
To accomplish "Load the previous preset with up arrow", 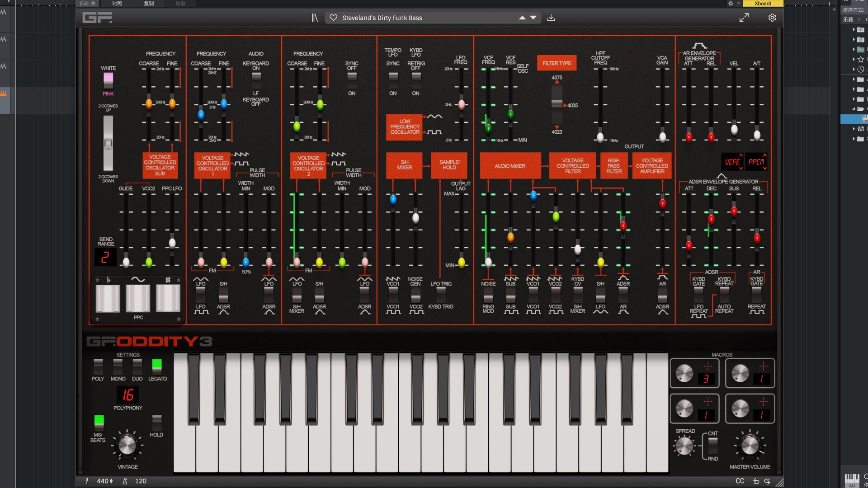I will tap(522, 18).
